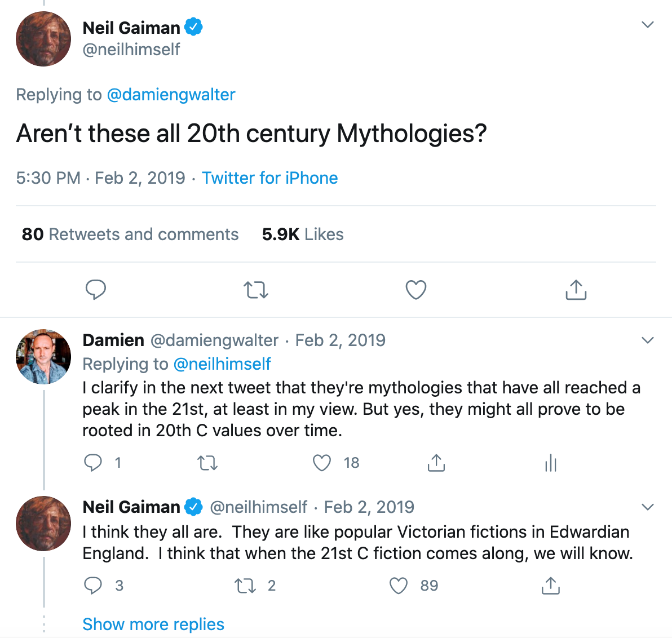Image resolution: width=672 pixels, height=638 pixels.
Task: Open chevron menu on Neil's second reply
Action: pyautogui.click(x=648, y=507)
